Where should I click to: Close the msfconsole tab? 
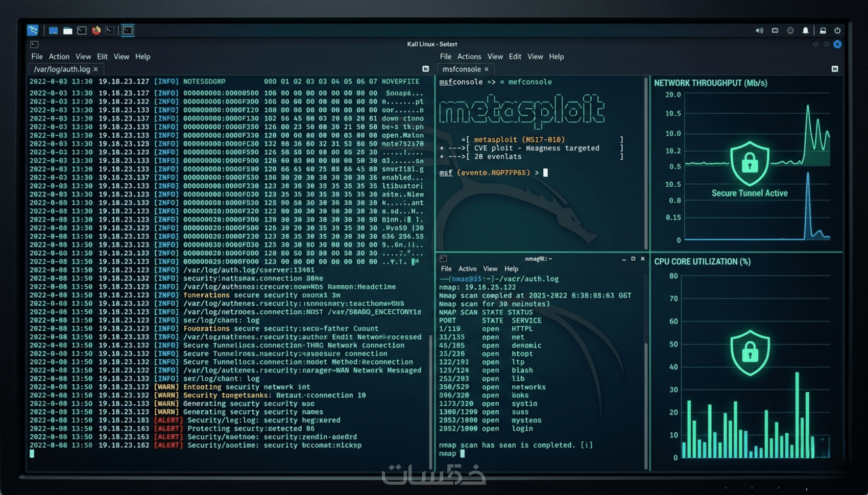click(x=487, y=69)
